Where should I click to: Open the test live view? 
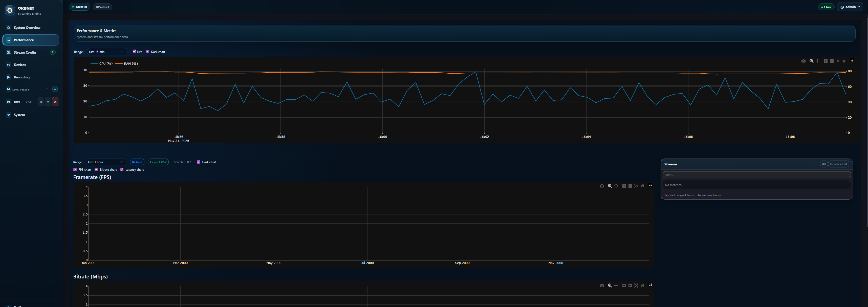pyautogui.click(x=16, y=102)
